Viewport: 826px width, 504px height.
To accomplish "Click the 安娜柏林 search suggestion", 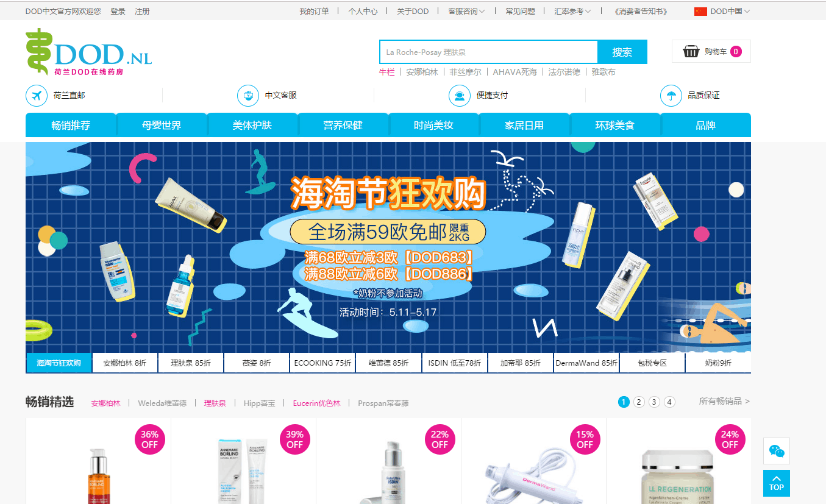I will click(x=422, y=72).
